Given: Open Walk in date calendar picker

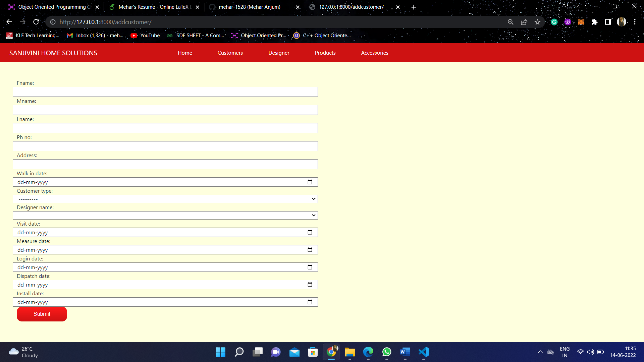Looking at the screenshot, I should coord(309,182).
